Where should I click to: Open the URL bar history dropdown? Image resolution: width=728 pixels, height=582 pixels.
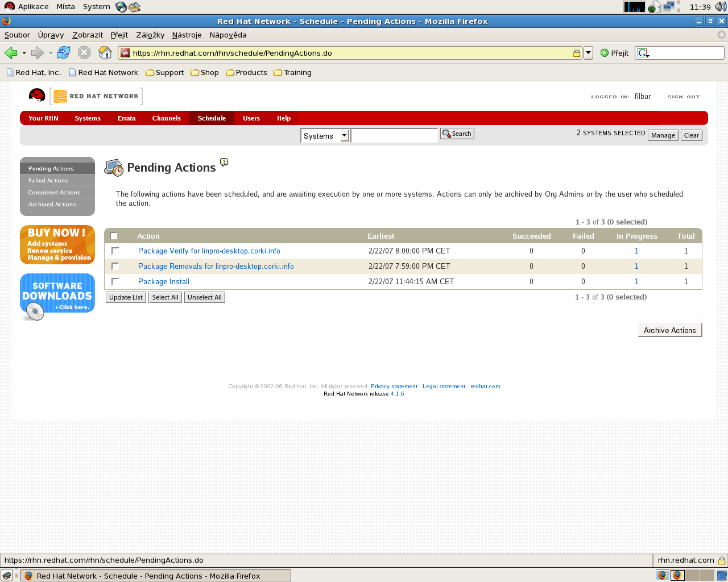[x=589, y=53]
